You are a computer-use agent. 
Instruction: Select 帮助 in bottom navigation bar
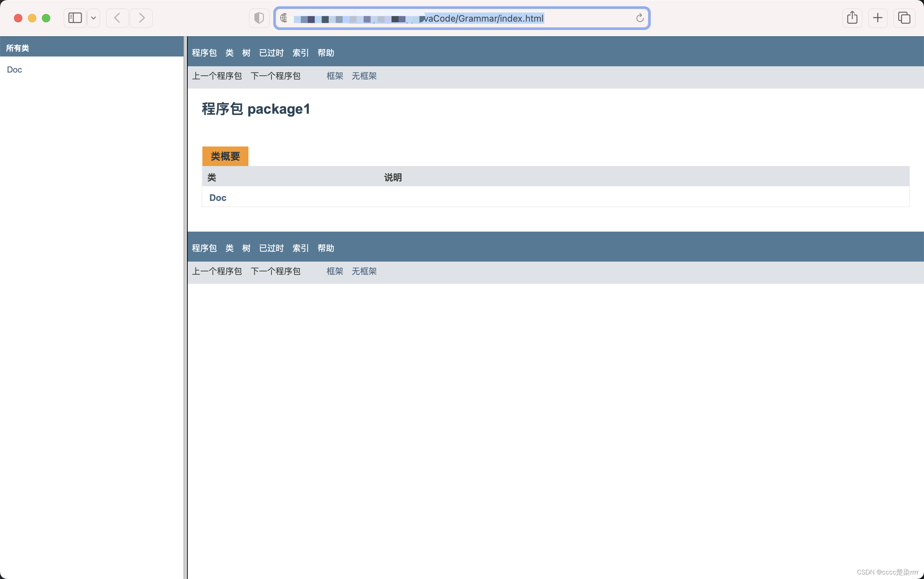click(326, 248)
